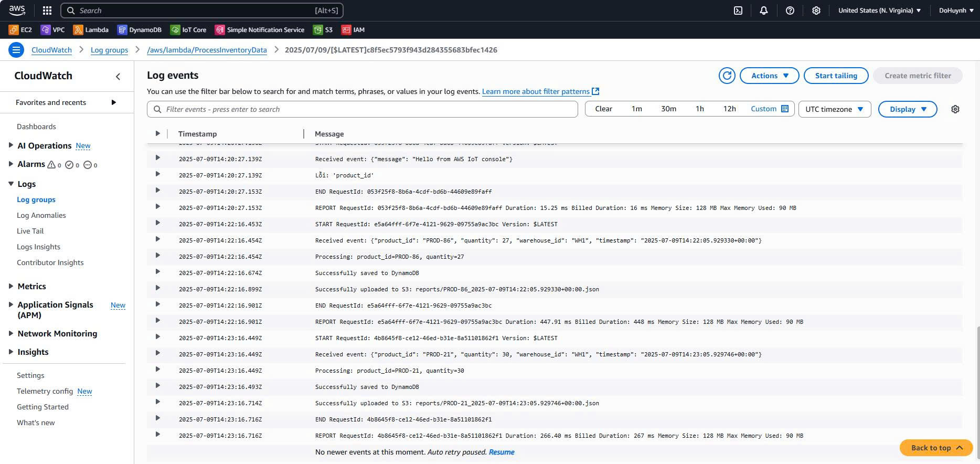Click Resume link for auto retry
This screenshot has width=980, height=464.
click(501, 452)
